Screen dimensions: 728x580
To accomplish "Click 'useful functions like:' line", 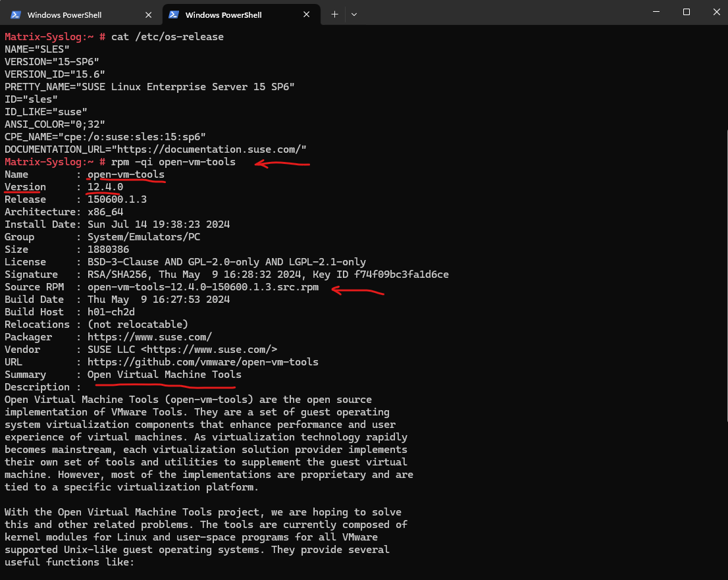I will pos(69,562).
